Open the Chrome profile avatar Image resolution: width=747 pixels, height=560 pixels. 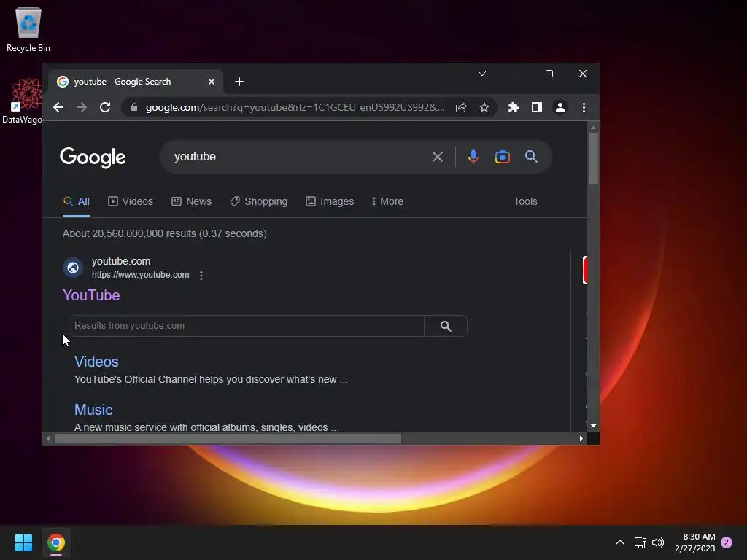560,108
